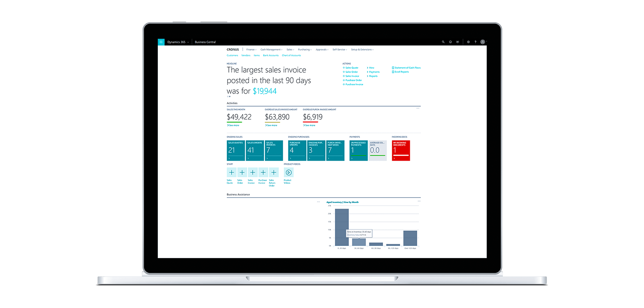Click the Business Central header title
The width and height of the screenshot is (644, 308).
[x=205, y=42]
